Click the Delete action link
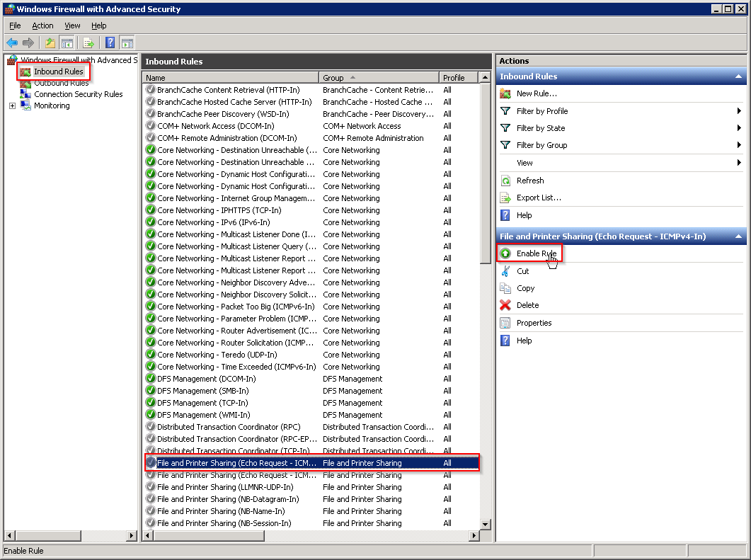 528,305
